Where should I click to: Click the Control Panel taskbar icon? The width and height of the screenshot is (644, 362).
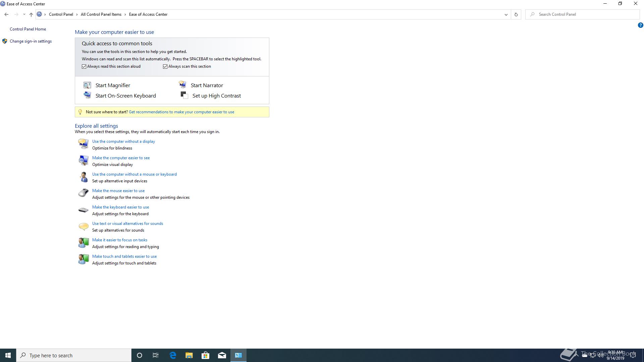coord(238,355)
